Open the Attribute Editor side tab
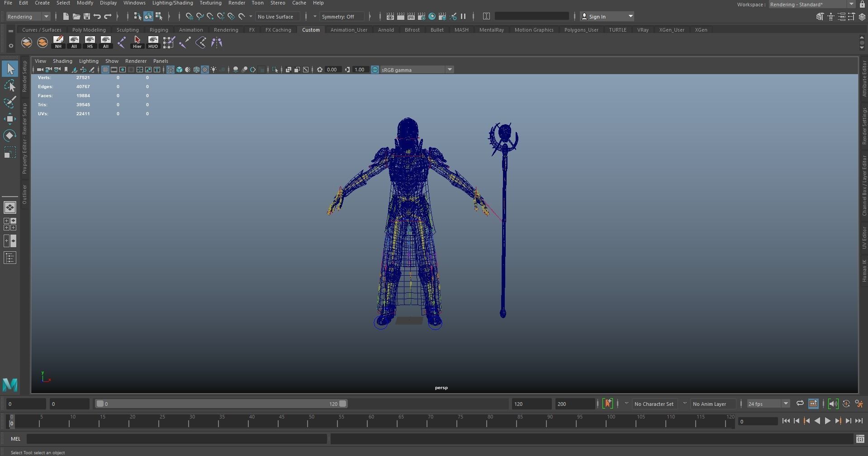This screenshot has width=868, height=456. [864, 79]
